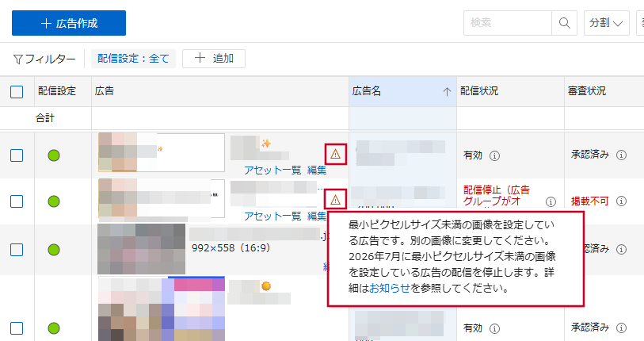Check the bottom ad row checkbox
The height and width of the screenshot is (341, 644).
click(x=17, y=328)
